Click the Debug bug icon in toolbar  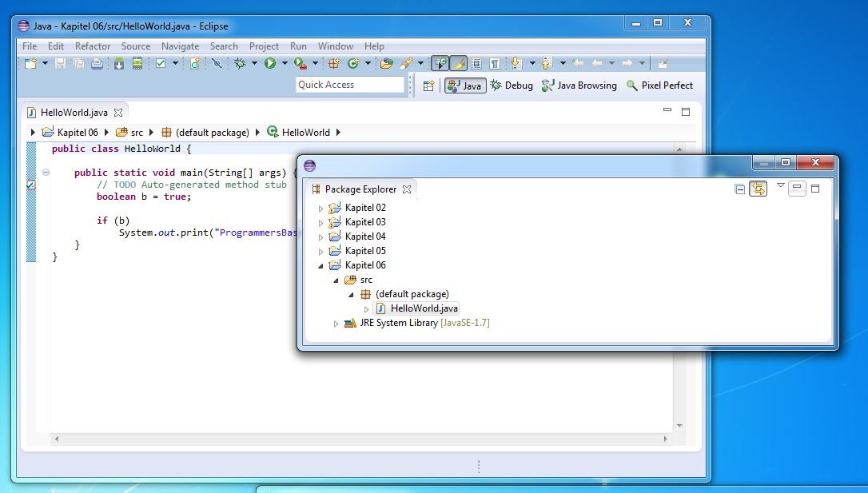click(240, 64)
